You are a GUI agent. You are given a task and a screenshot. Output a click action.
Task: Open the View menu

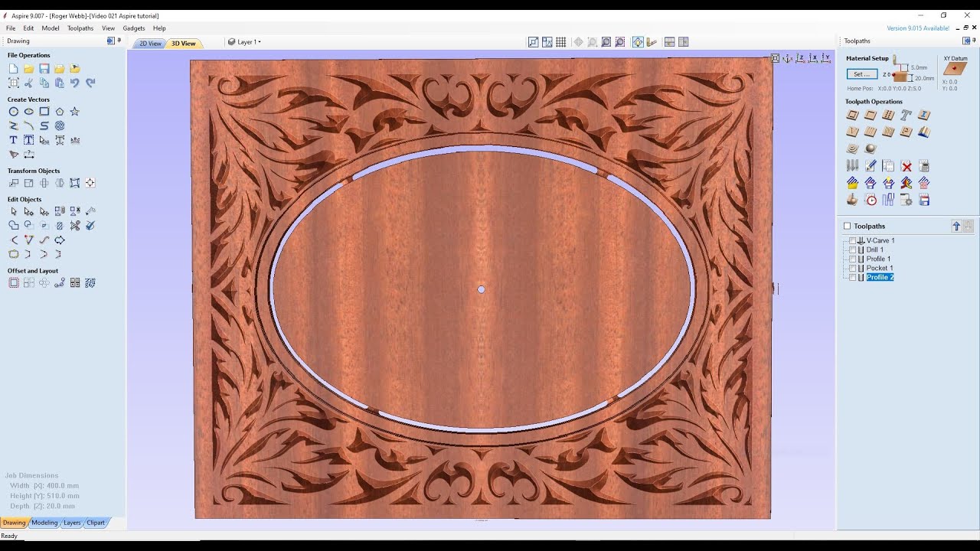[108, 28]
